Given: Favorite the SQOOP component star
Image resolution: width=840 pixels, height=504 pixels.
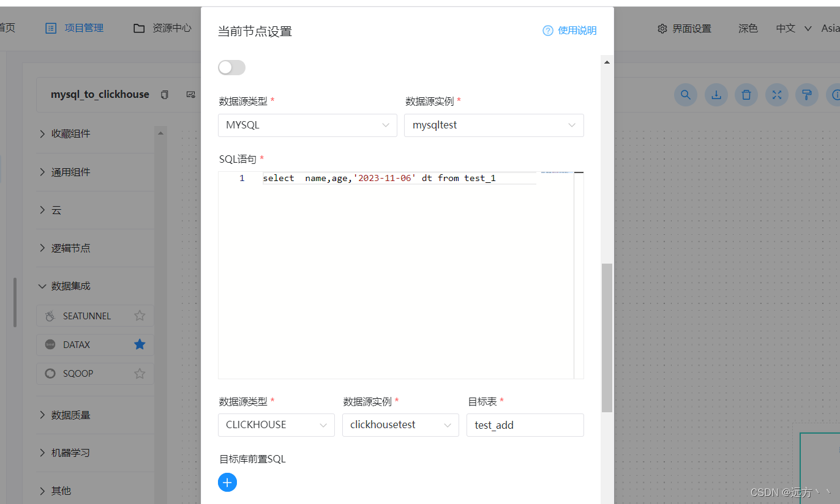Looking at the screenshot, I should (x=140, y=373).
